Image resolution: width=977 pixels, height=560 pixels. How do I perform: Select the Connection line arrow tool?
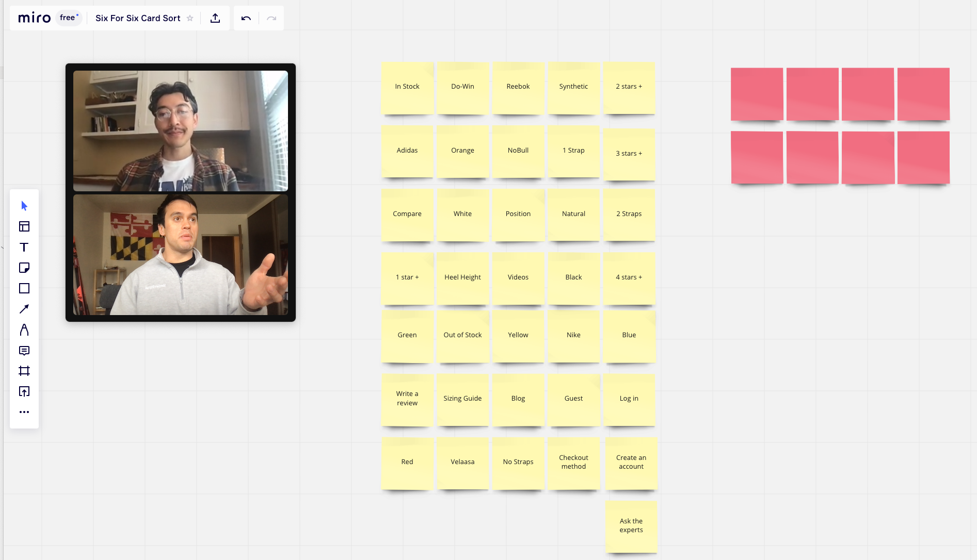pyautogui.click(x=24, y=309)
